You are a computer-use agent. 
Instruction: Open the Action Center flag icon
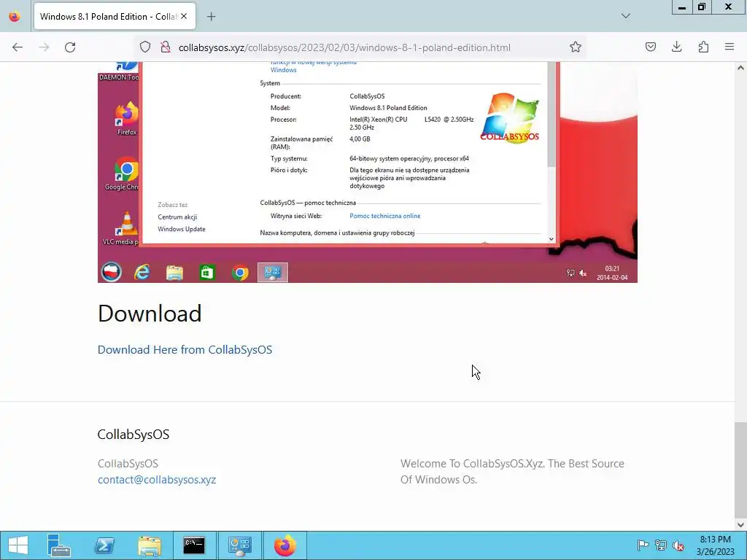coord(643,545)
